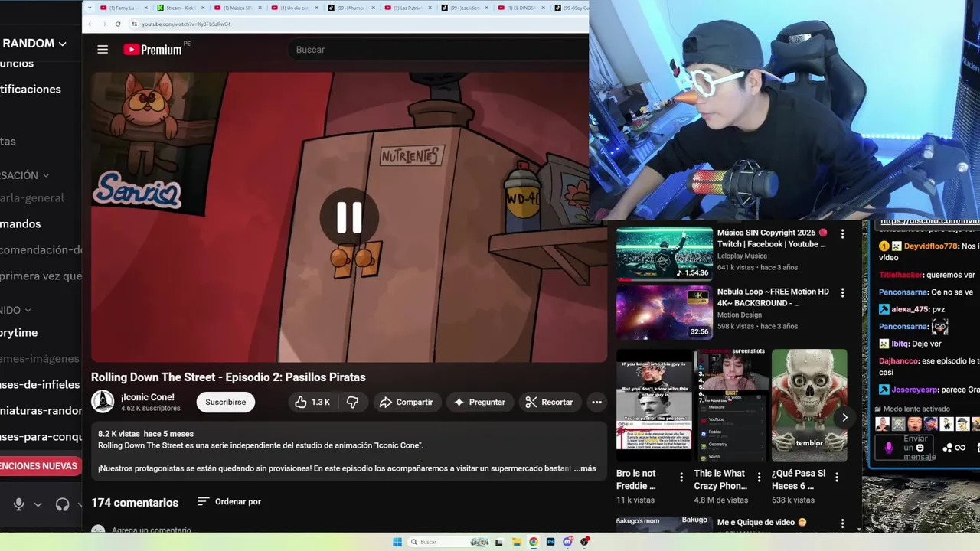Go to the YouTube Premium home logo

click(153, 50)
